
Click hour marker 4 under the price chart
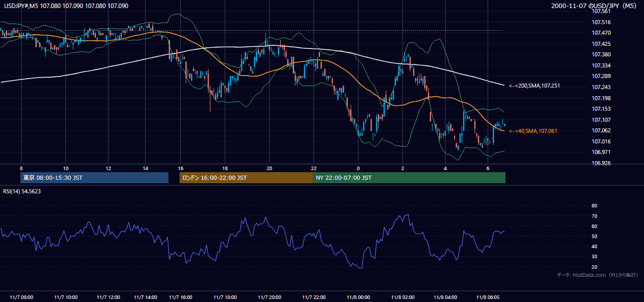(445, 168)
